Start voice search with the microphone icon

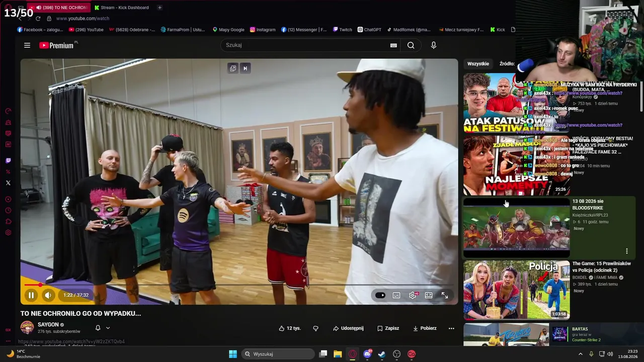434,45
